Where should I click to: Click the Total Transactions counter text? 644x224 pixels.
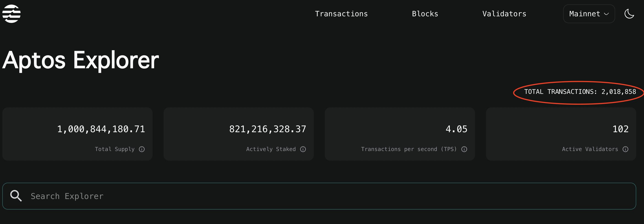click(580, 92)
